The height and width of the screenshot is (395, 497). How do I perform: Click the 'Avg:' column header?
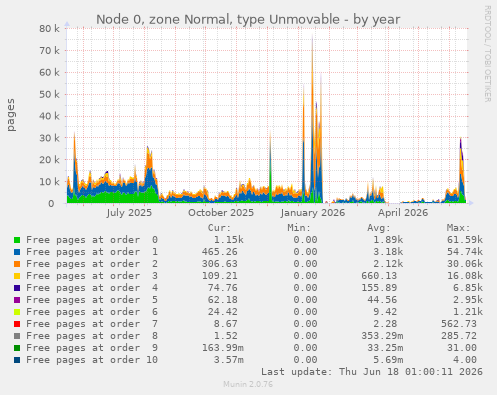coord(379,228)
